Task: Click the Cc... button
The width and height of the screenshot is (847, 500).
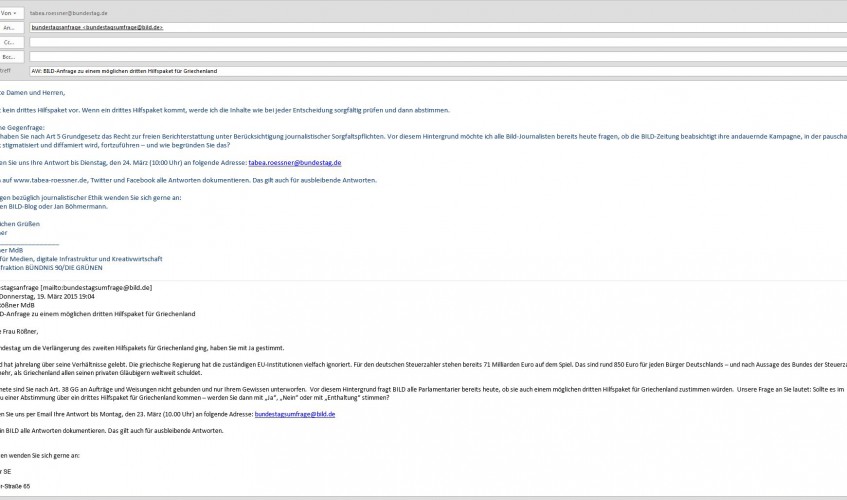Action: coord(9,42)
